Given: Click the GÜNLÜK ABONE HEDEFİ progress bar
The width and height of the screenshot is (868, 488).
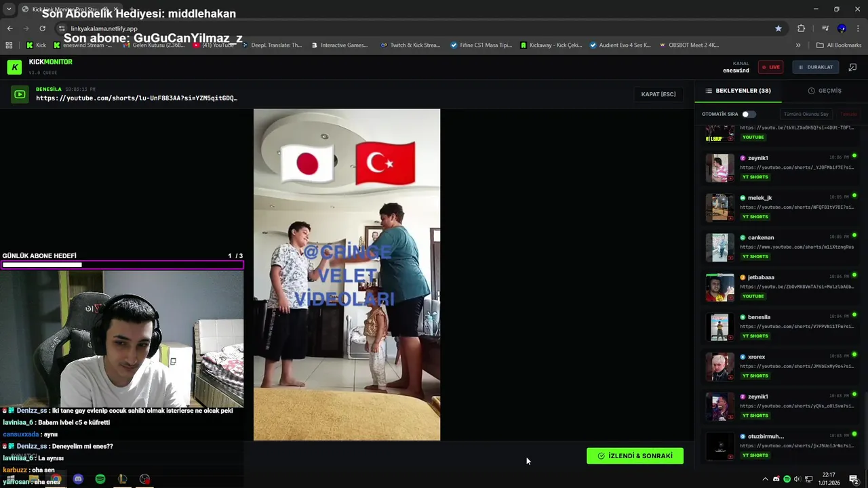Looking at the screenshot, I should (x=122, y=265).
